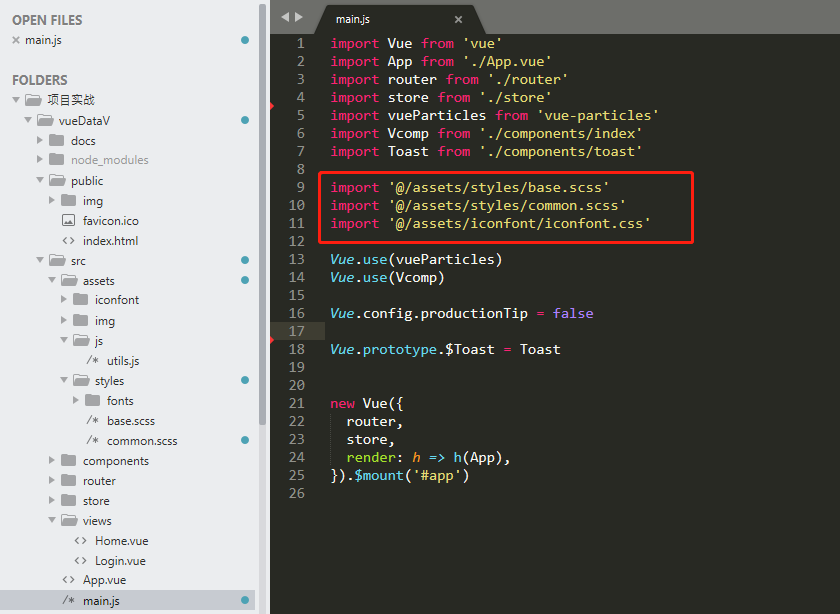Collapse the src folder arrow

point(40,260)
